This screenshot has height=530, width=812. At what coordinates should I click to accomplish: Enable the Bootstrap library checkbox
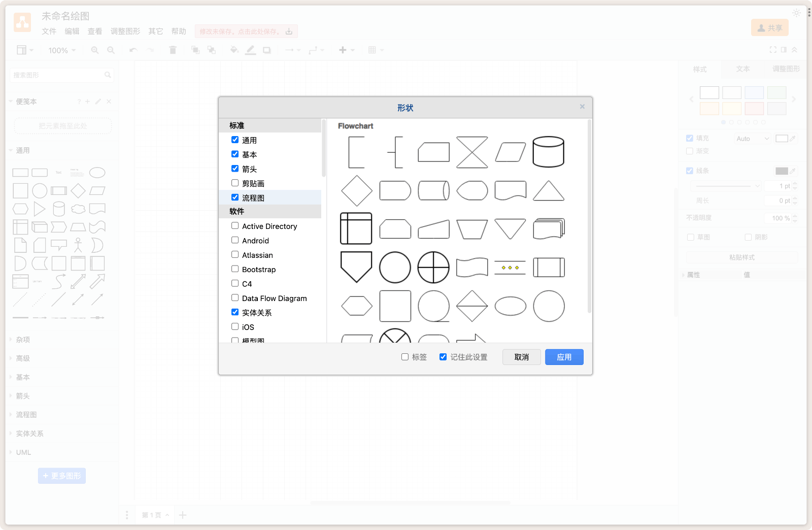click(235, 269)
